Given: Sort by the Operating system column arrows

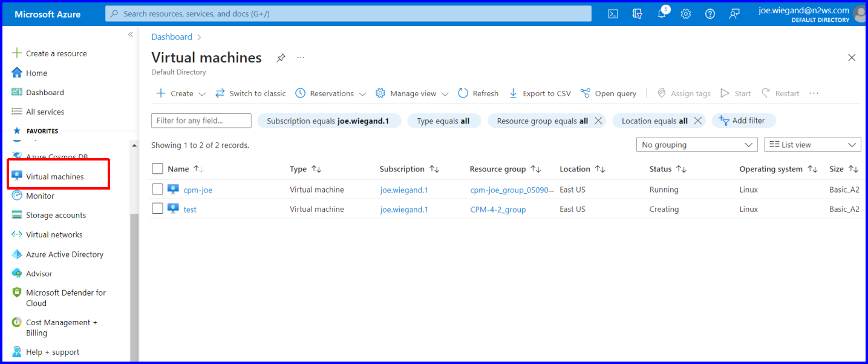Looking at the screenshot, I should pyautogui.click(x=812, y=169).
